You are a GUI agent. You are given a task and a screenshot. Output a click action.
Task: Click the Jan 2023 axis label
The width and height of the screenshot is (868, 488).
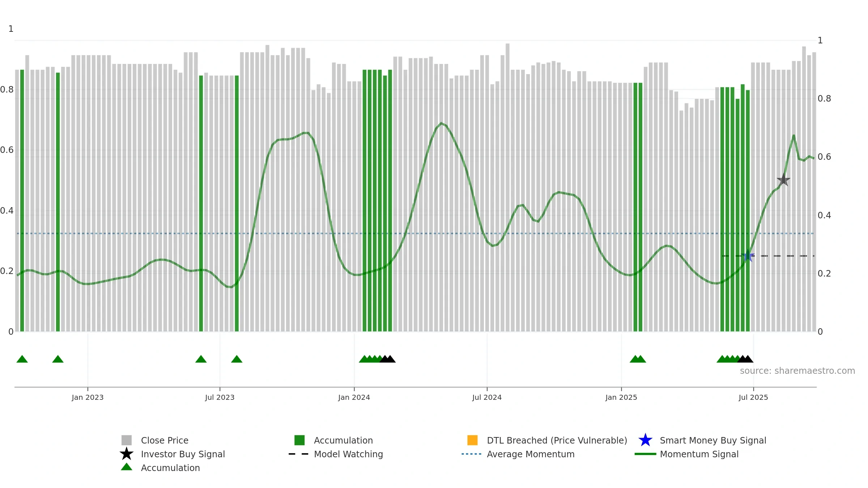[x=88, y=397]
